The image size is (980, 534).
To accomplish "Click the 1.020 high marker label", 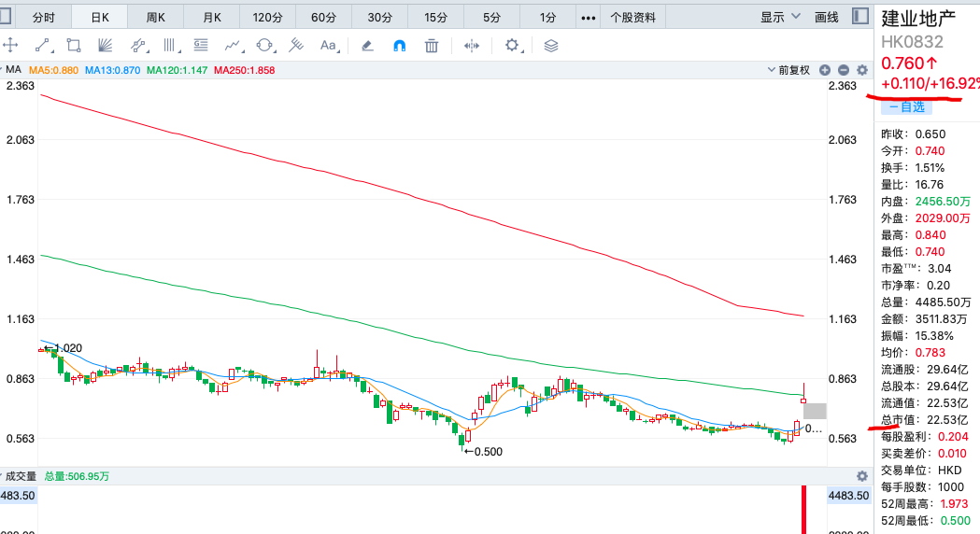I will tap(68, 348).
